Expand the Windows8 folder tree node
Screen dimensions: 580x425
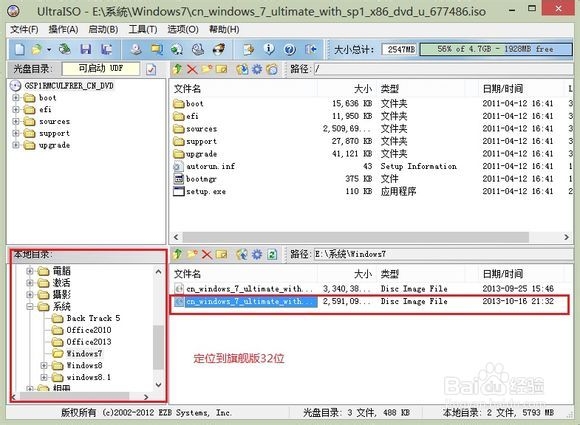tap(44, 365)
